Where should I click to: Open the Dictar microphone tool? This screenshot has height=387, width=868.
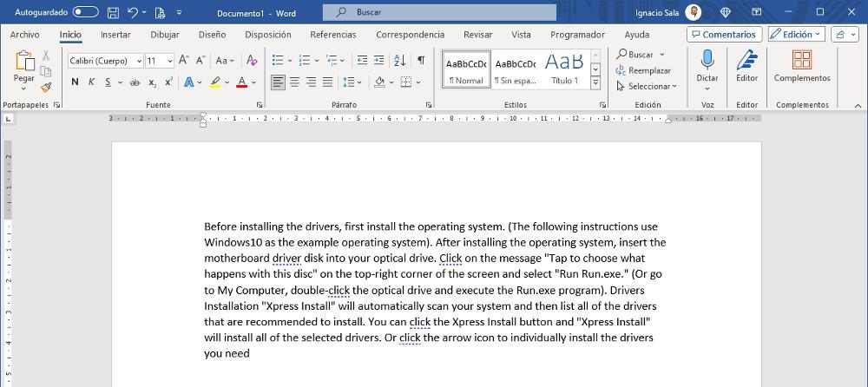tap(707, 65)
